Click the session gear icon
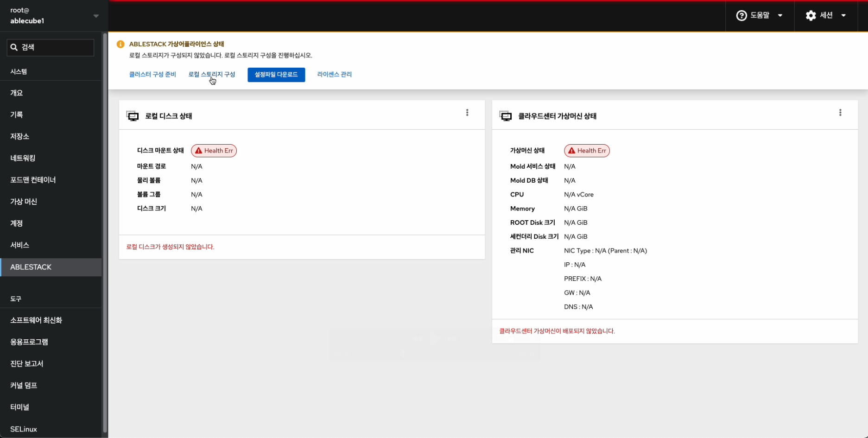868x438 pixels. [811, 16]
